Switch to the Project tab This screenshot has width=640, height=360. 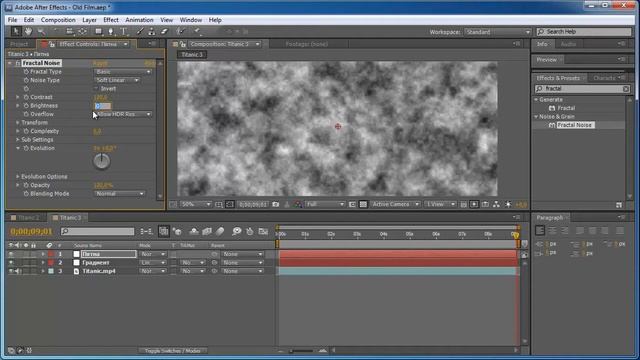point(19,44)
